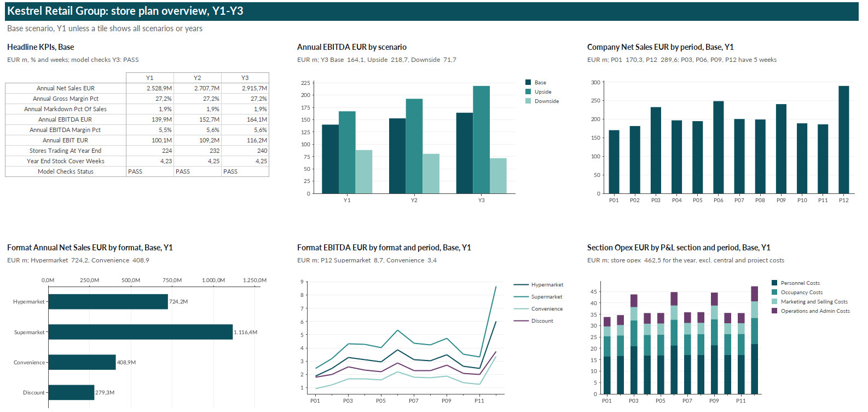Click the Y1 Downside bar in EBITDA scenario chart
The width and height of the screenshot is (868, 412).
pos(364,172)
